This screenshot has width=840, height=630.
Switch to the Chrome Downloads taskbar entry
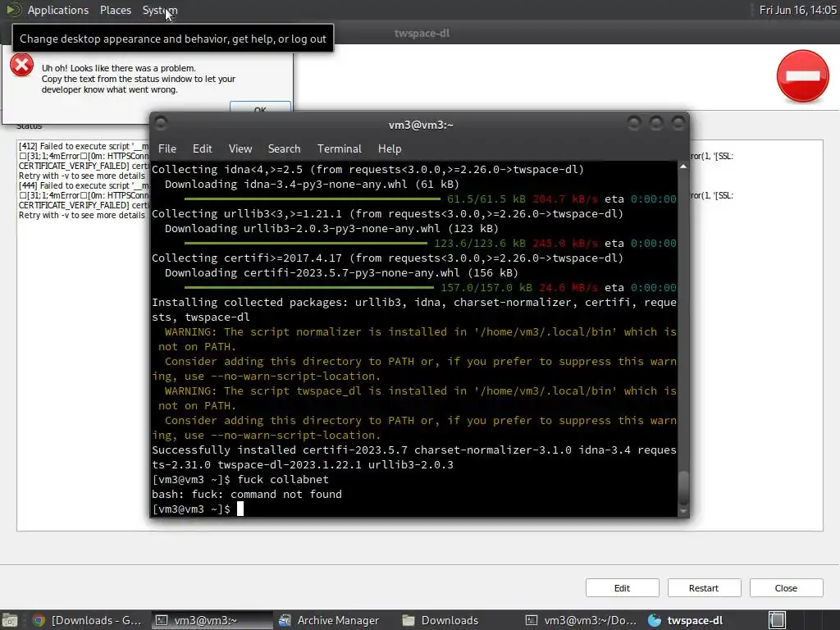point(87,620)
